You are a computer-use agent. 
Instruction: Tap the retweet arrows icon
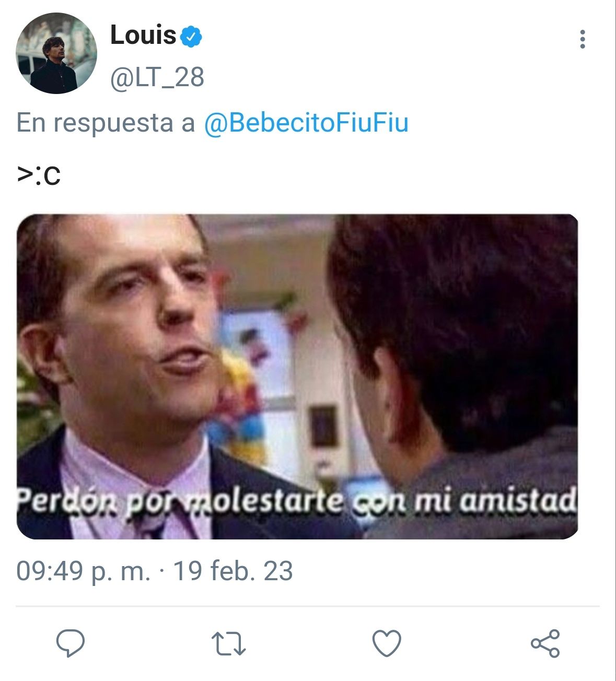click(x=228, y=644)
